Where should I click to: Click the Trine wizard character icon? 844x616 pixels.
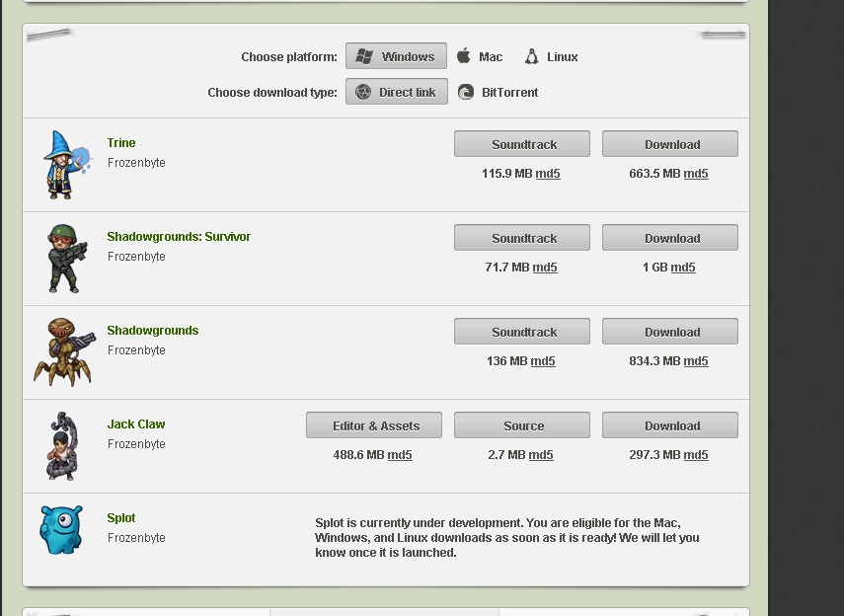click(67, 165)
